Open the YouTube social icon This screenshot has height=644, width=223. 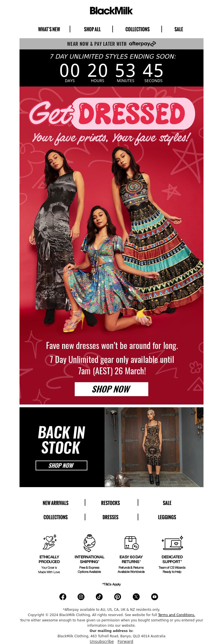tap(154, 597)
